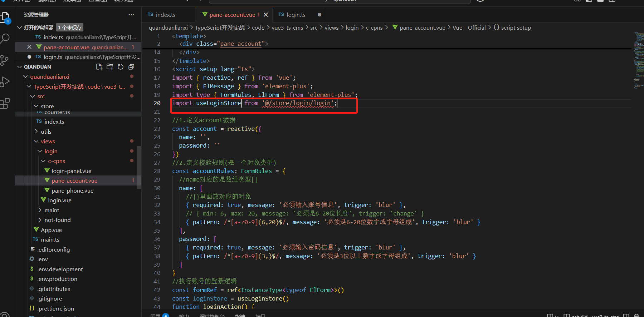
Task: Click the '1 个未保存' badge
Action: pyautogui.click(x=70, y=28)
